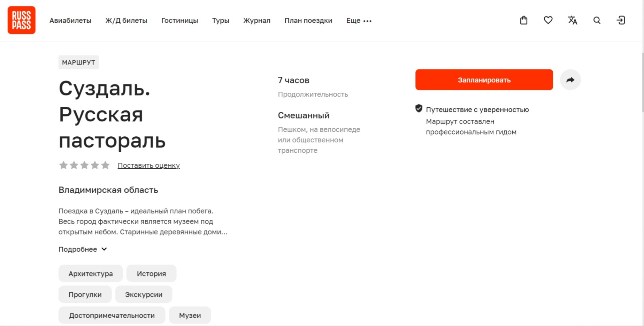The height and width of the screenshot is (326, 644).
Task: Open Авиабилеты menu item
Action: click(70, 21)
